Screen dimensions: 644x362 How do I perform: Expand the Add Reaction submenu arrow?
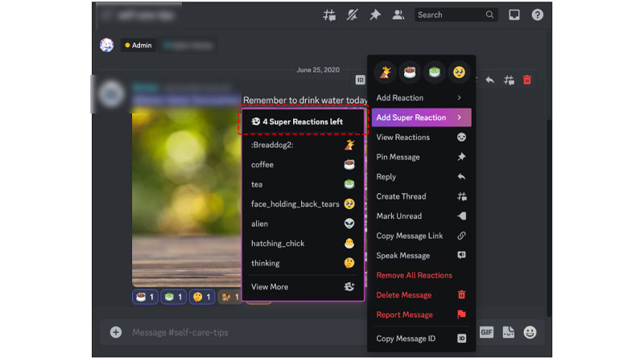[x=459, y=97]
